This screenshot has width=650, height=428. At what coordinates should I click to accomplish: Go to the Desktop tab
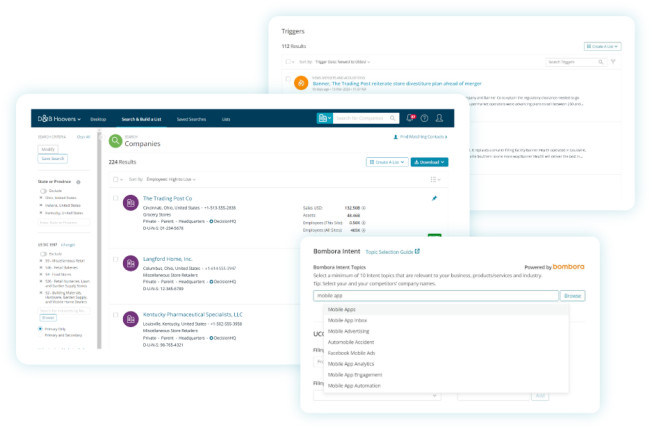point(98,119)
